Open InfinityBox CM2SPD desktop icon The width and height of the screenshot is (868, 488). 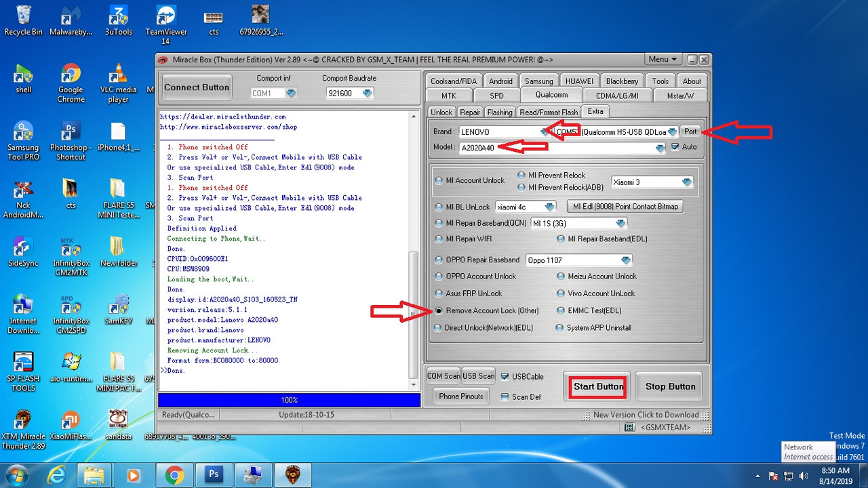tap(71, 314)
